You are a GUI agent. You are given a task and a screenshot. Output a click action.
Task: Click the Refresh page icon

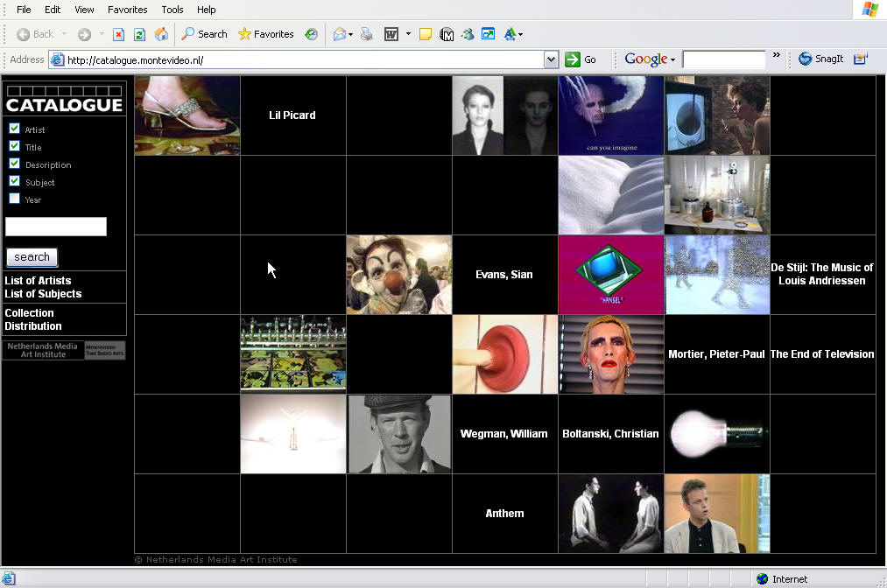[139, 34]
